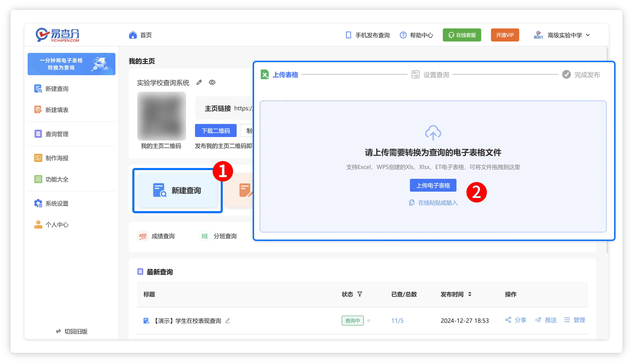Click the 手机发布查询 phone icon
The image size is (633, 364).
(348, 35)
